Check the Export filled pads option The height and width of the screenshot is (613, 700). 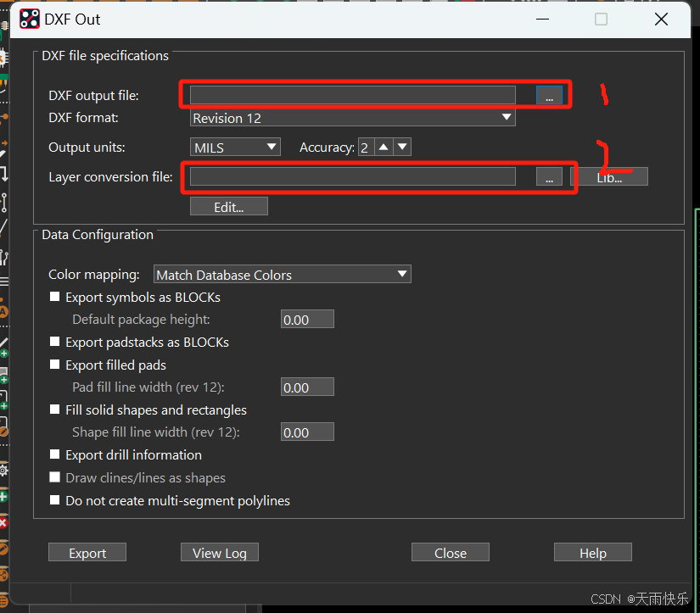tap(54, 365)
